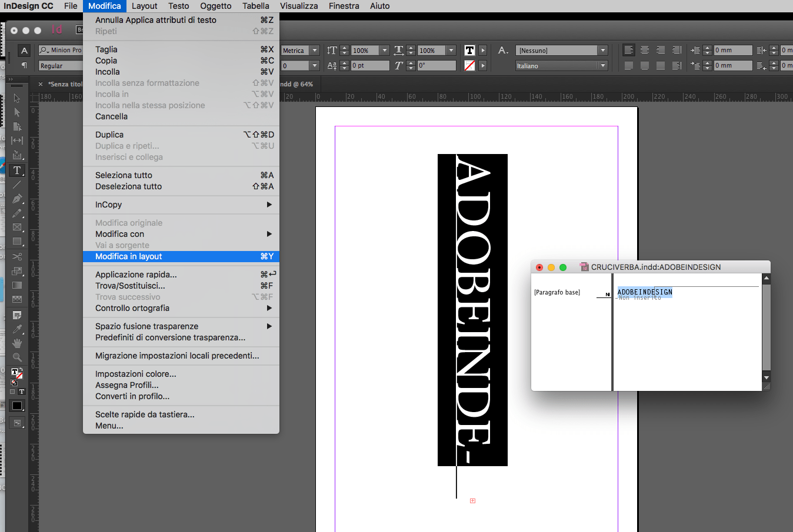Open Impostazioni colore dialog
This screenshot has height=532, width=793.
click(x=181, y=374)
